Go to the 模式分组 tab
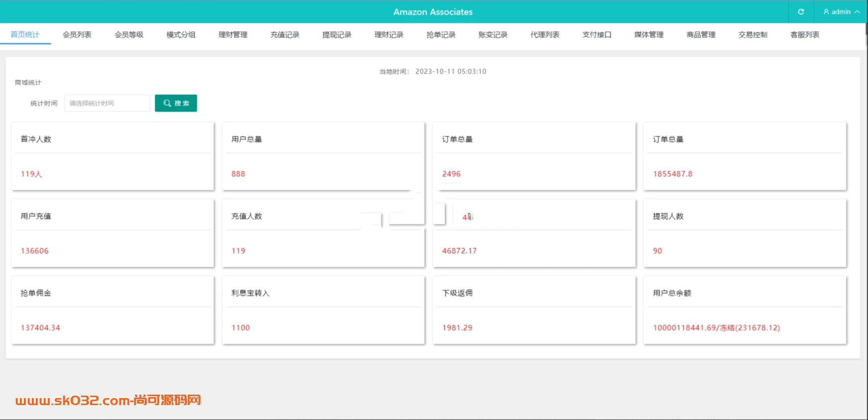Image resolution: width=868 pixels, height=420 pixels. pos(181,35)
